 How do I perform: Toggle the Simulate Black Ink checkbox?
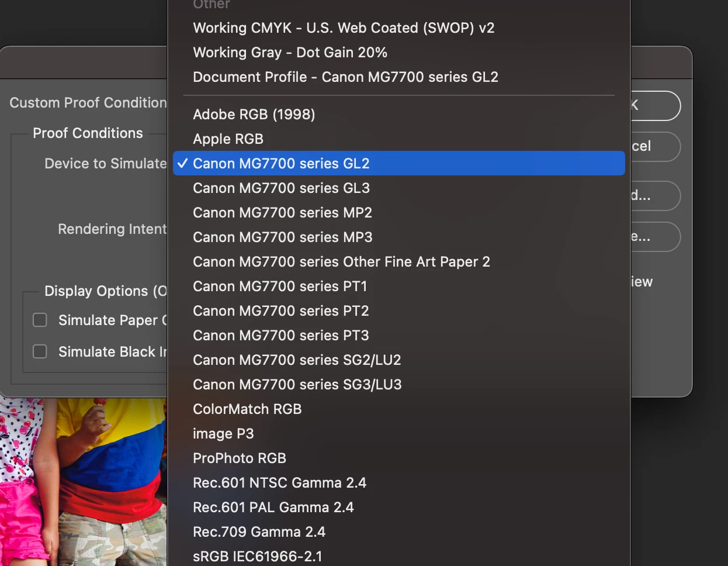[40, 351]
